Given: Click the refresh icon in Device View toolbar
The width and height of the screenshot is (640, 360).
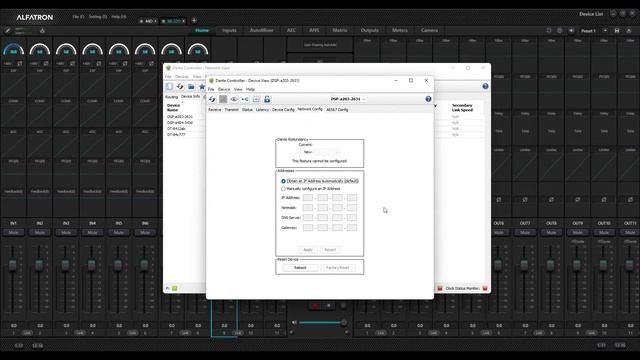Looking at the screenshot, I should point(212,99).
